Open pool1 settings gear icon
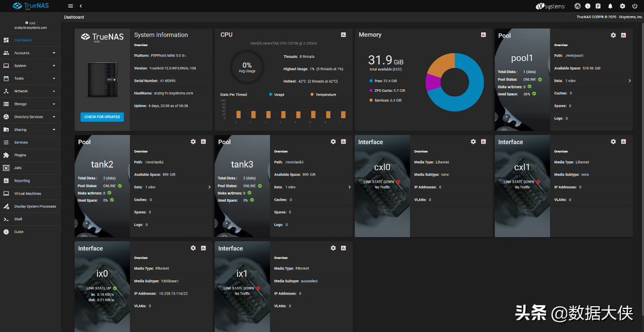 [613, 35]
